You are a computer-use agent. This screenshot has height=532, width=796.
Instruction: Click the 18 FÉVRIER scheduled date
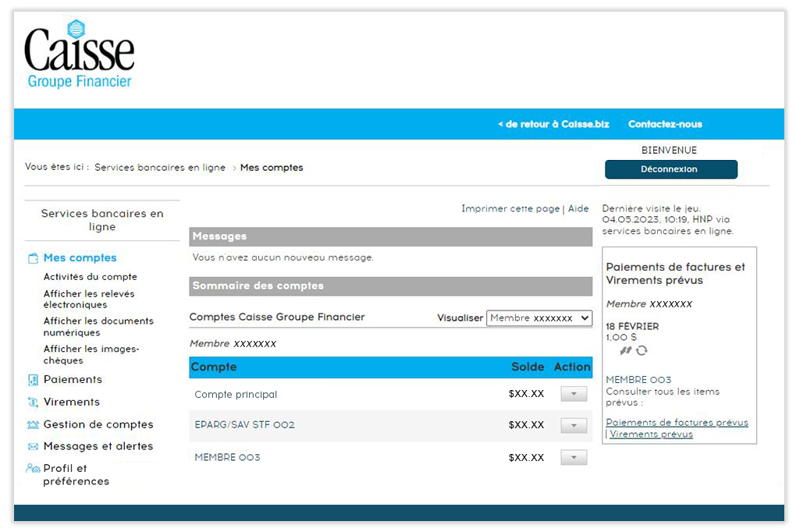click(x=633, y=326)
